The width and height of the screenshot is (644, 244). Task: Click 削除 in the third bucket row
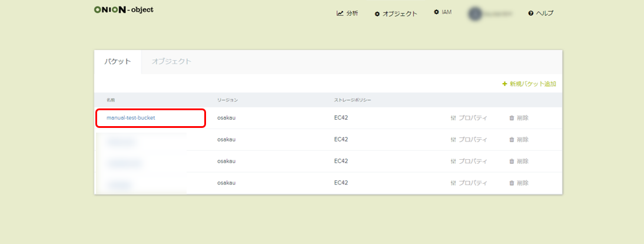519,161
